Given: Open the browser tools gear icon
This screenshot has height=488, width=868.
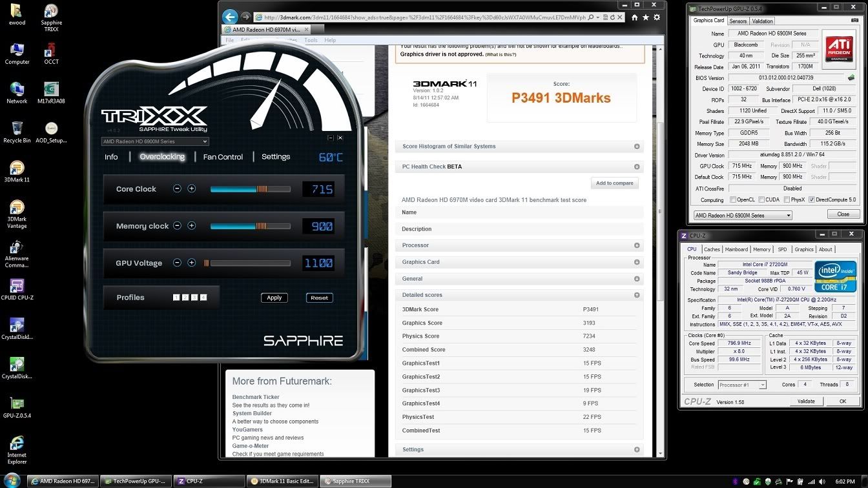Looking at the screenshot, I should click(657, 17).
